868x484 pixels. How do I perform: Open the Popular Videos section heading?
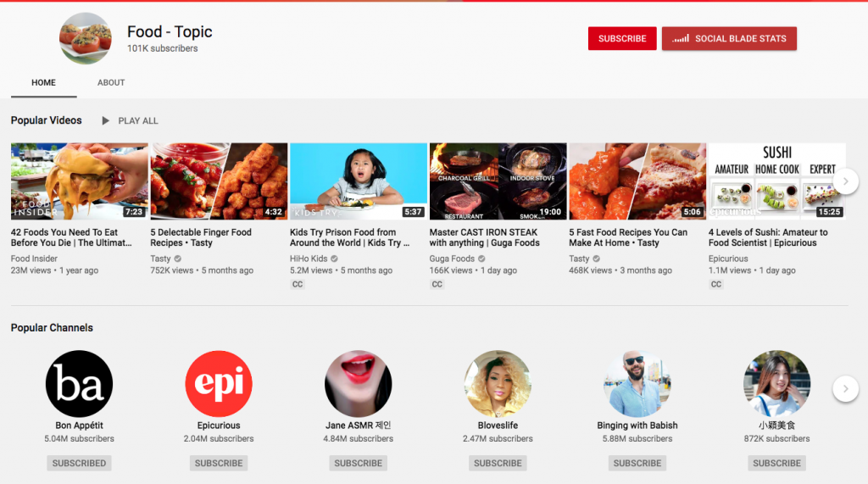tap(46, 120)
